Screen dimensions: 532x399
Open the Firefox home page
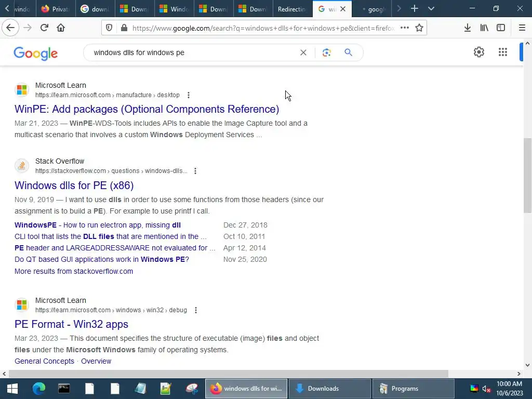click(x=61, y=28)
